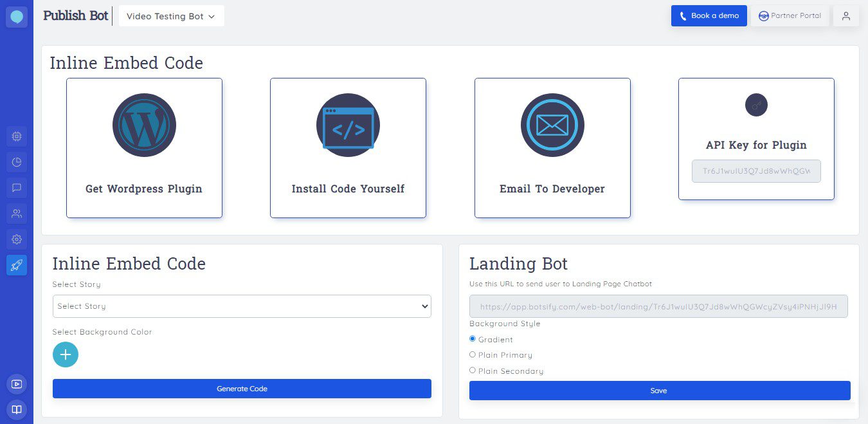The image size is (868, 424).
Task: Click the team members icon in sidebar
Action: [x=17, y=214]
